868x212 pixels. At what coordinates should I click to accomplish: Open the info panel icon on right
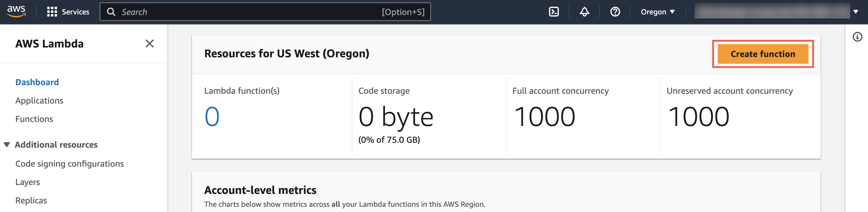point(857,37)
